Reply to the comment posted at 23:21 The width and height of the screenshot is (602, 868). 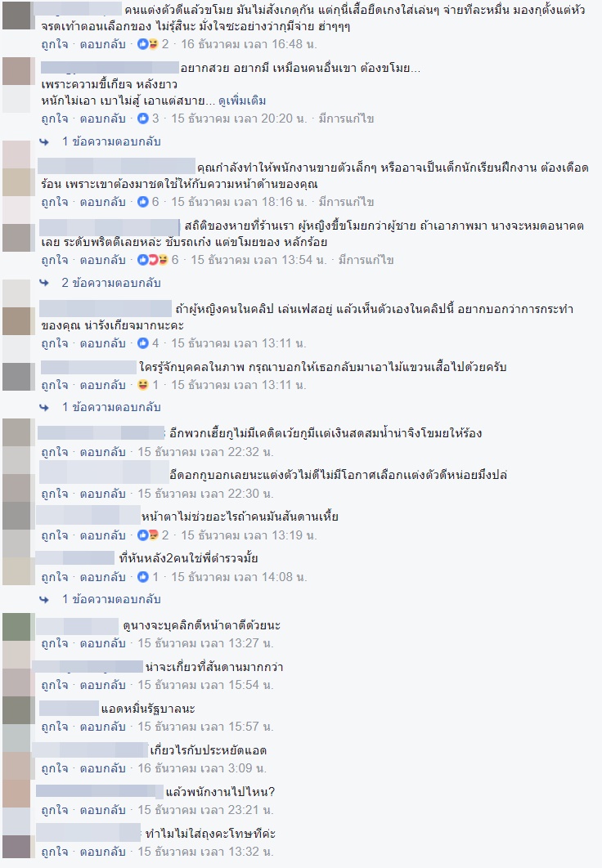[x=102, y=810]
